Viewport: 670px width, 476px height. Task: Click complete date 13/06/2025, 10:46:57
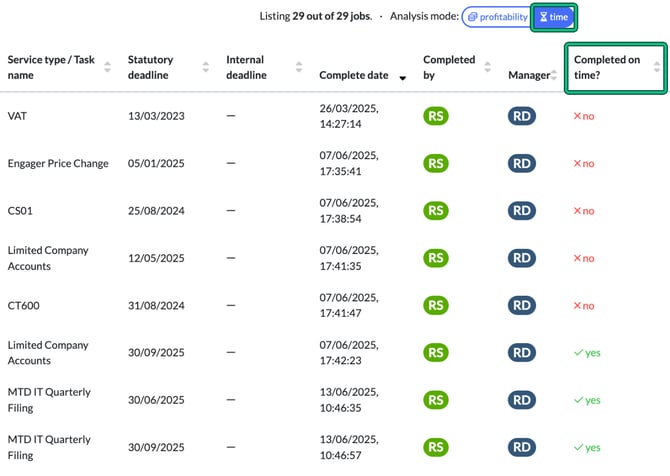click(x=349, y=447)
